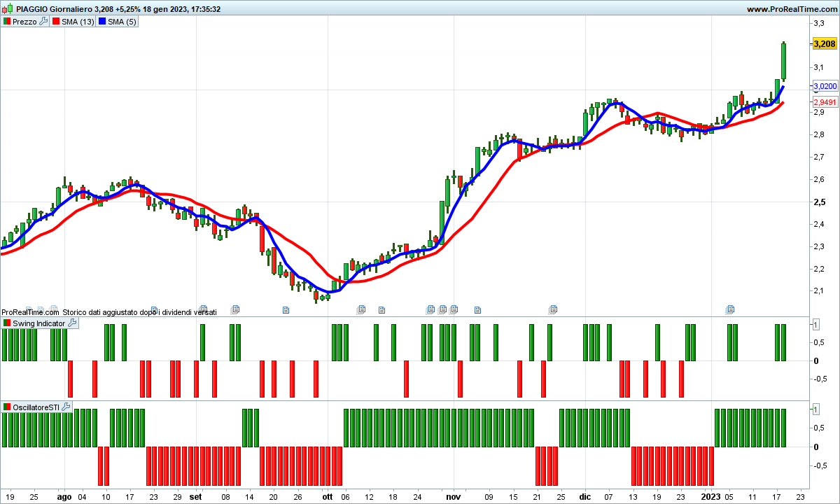840x504 pixels.
Task: Click 'Storico dati aggiustato dopo i dividendi versati' note
Action: 139,312
